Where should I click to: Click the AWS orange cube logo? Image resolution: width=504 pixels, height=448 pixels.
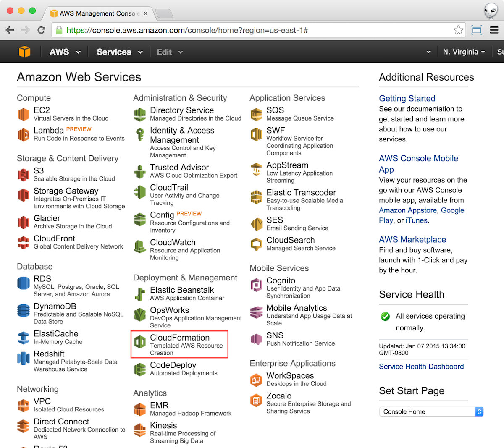[25, 52]
